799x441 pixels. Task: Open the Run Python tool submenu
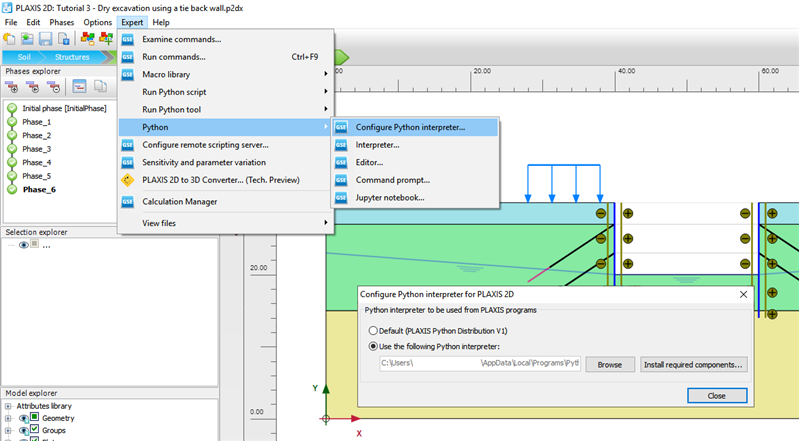(x=226, y=110)
